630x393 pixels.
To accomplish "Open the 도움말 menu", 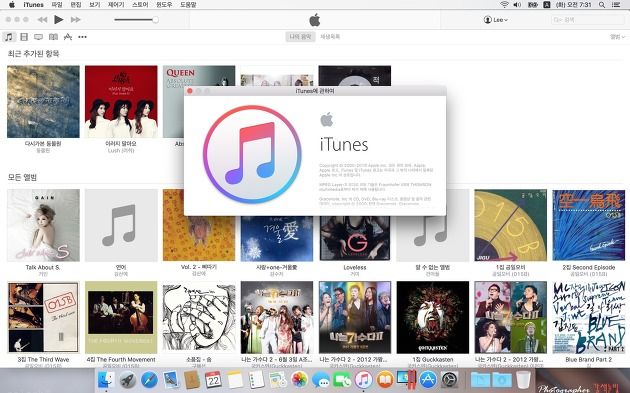I will (188, 5).
